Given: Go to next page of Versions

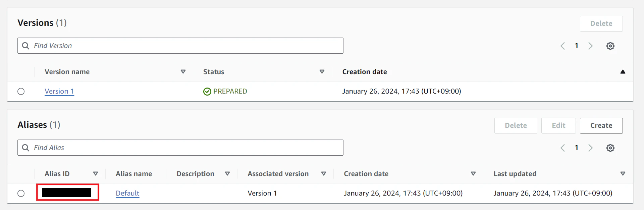Looking at the screenshot, I should pyautogui.click(x=590, y=46).
